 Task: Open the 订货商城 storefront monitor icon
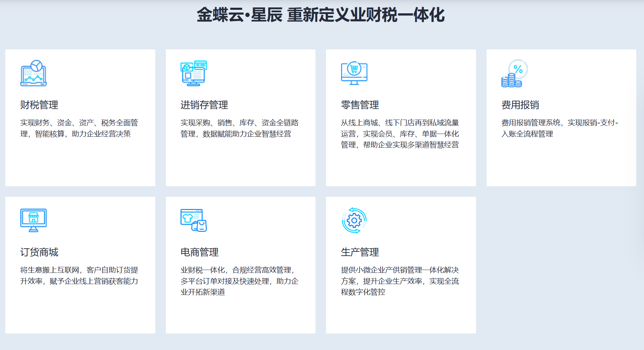tap(34, 220)
